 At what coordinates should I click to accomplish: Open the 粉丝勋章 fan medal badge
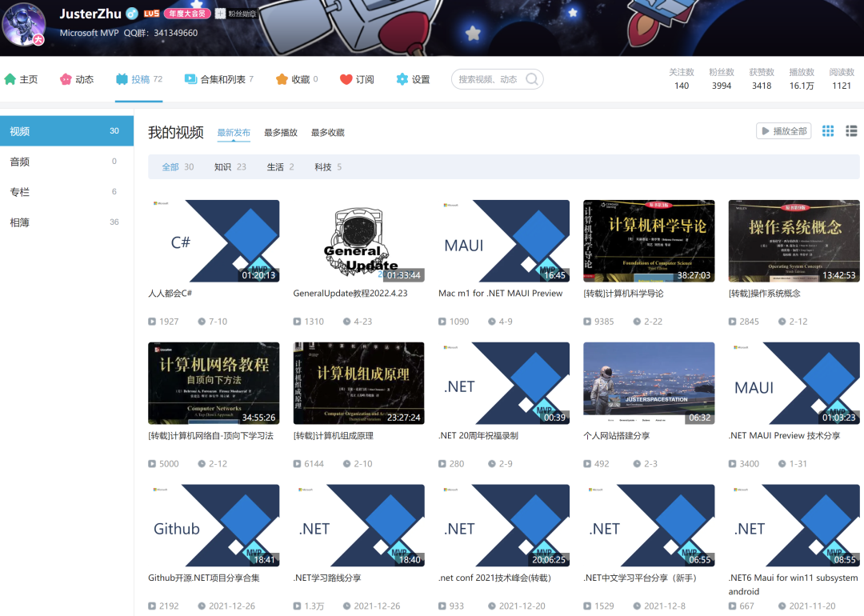click(x=235, y=14)
